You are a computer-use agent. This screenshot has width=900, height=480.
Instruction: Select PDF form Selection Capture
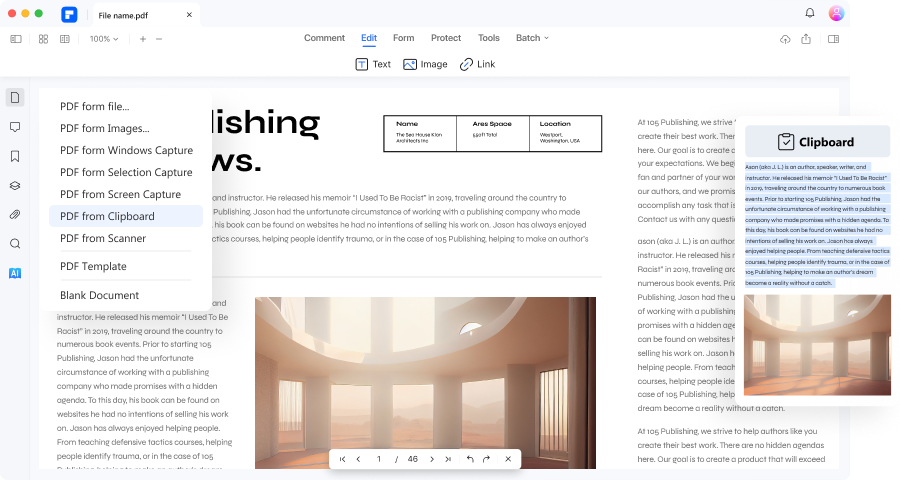(x=126, y=173)
